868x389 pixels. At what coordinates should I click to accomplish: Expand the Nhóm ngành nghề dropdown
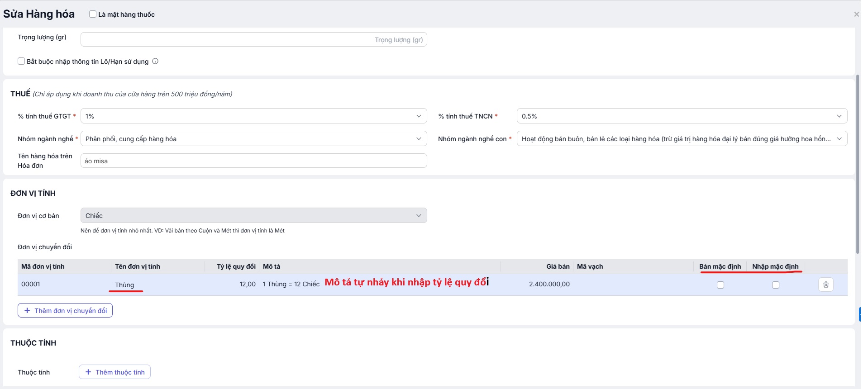click(253, 139)
